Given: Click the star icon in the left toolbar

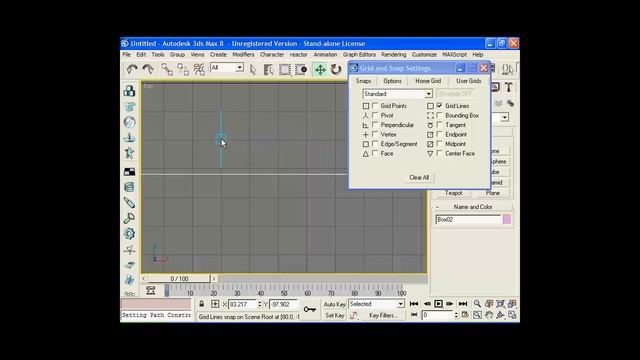Looking at the screenshot, I should (x=129, y=153).
